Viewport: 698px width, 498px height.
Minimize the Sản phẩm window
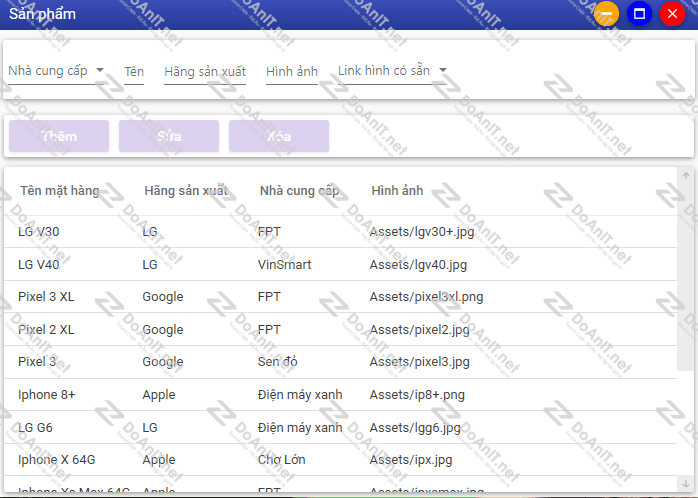(x=606, y=14)
